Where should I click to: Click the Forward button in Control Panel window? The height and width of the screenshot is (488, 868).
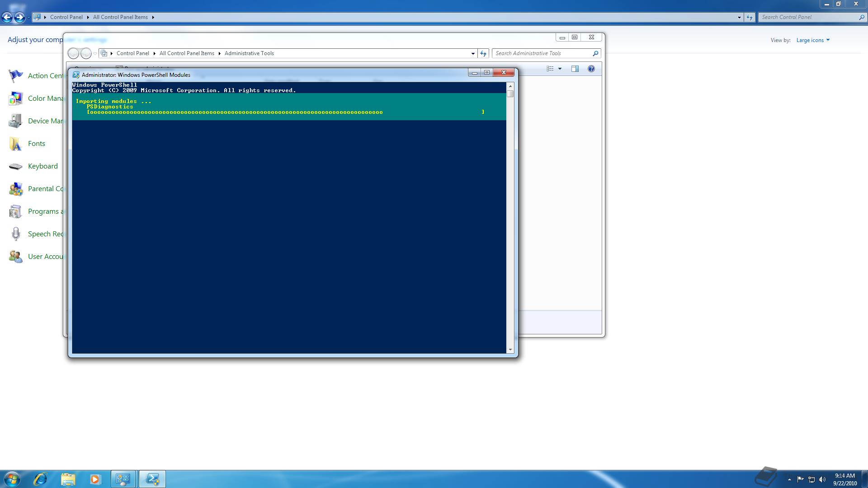pyautogui.click(x=19, y=17)
